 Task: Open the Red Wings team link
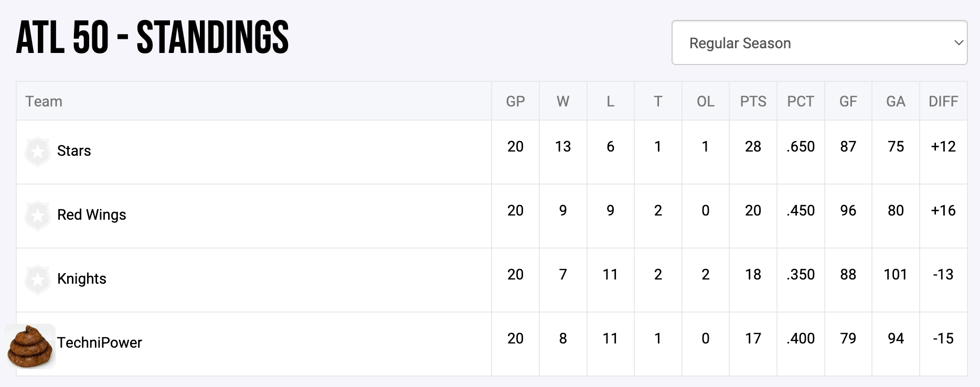[92, 215]
